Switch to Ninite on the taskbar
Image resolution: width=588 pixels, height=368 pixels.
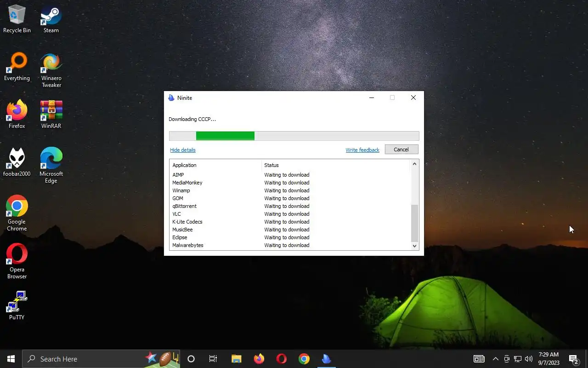point(326,359)
